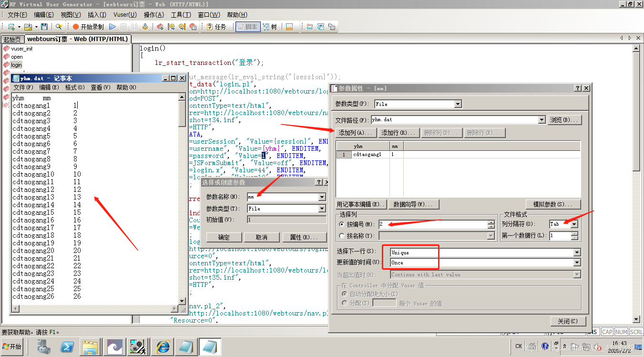Click the 模拟参数(S)... button
Image resolution: width=644 pixels, height=357 pixels.
tap(553, 204)
